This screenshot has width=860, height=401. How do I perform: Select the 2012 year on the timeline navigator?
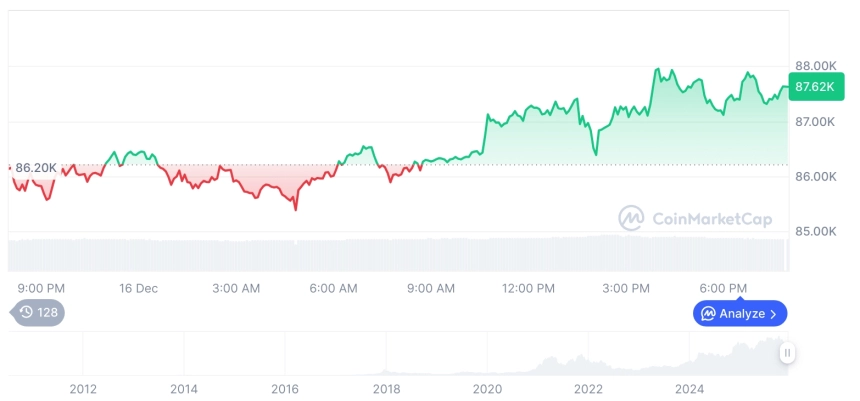(83, 389)
